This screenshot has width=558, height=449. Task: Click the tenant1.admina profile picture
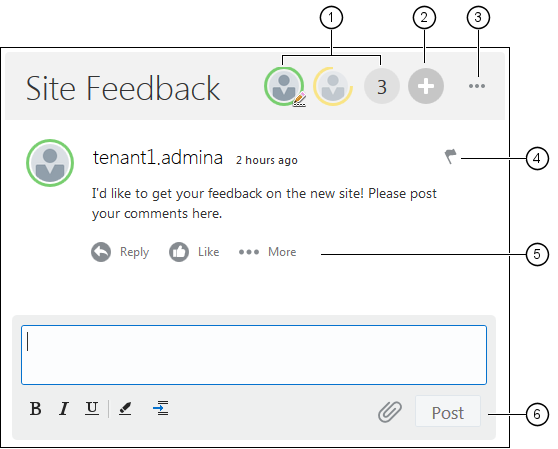pos(50,163)
